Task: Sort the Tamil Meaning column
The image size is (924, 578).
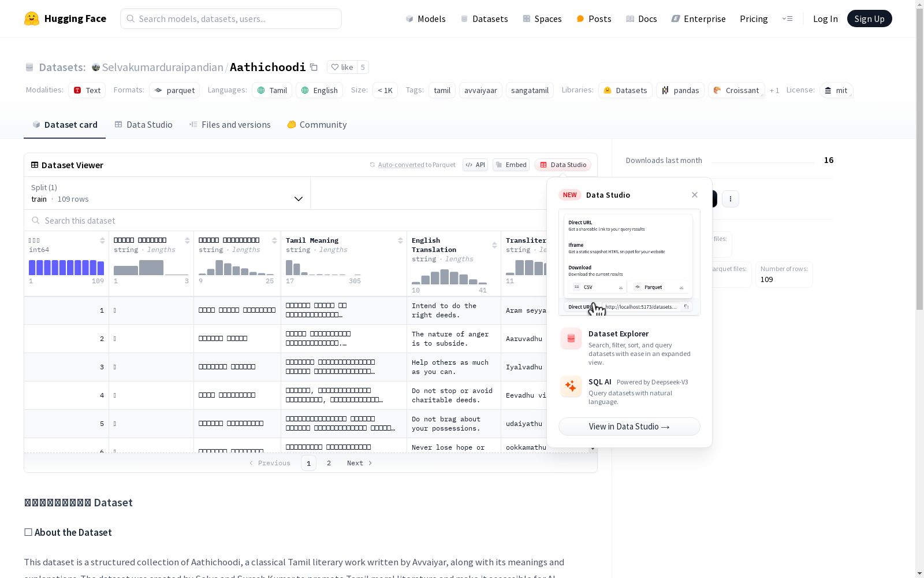Action: pyautogui.click(x=400, y=240)
